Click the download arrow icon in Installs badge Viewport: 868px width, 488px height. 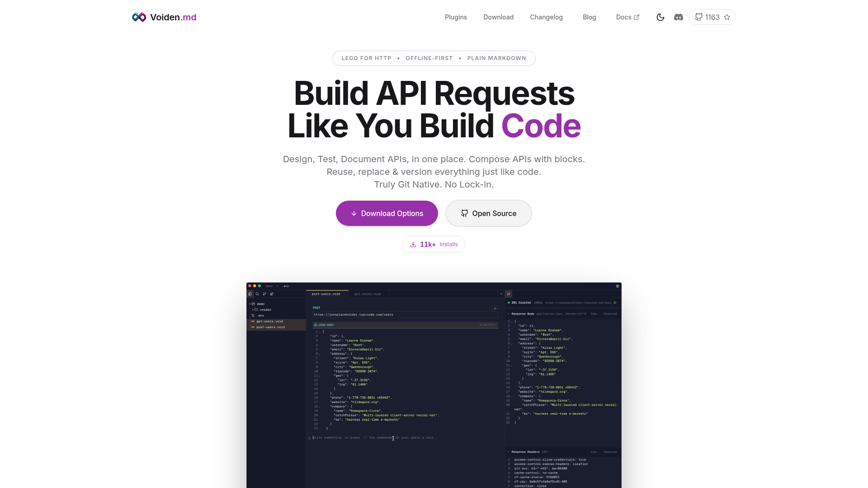413,244
